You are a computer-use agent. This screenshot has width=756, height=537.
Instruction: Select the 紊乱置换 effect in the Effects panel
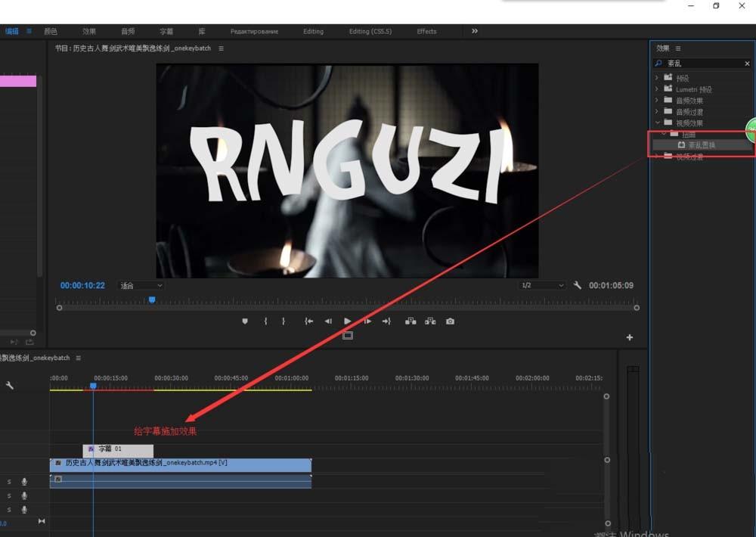click(701, 144)
